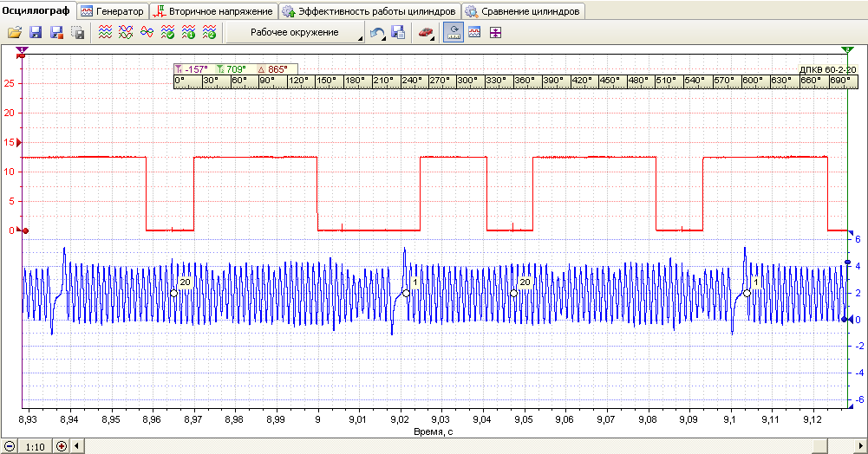The width and height of the screenshot is (868, 454).
Task: Click the -157° cursor 1 readout
Action: pyautogui.click(x=193, y=69)
